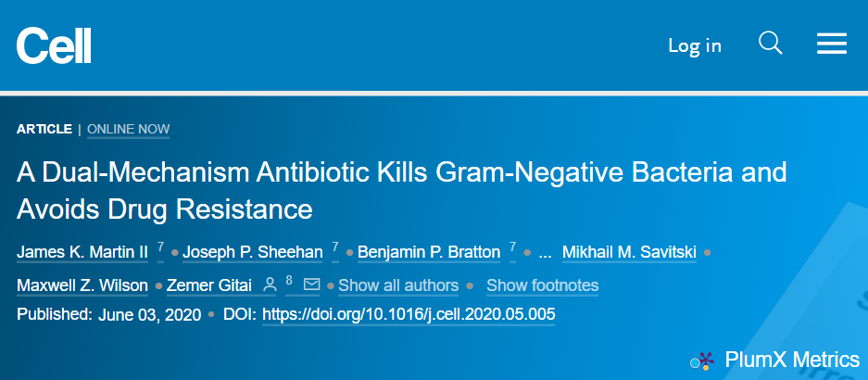
Task: Click Log in
Action: pyautogui.click(x=694, y=44)
